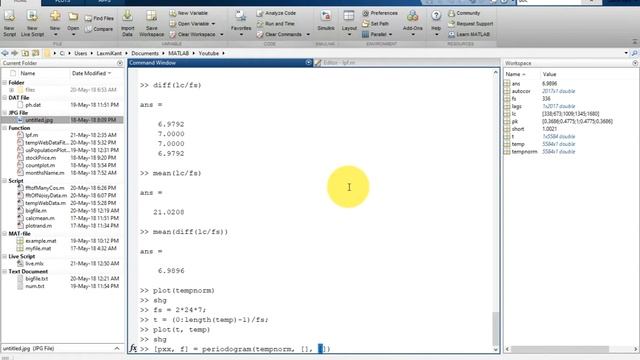Go up one folder level
The image size is (640, 360).
tap(25, 53)
